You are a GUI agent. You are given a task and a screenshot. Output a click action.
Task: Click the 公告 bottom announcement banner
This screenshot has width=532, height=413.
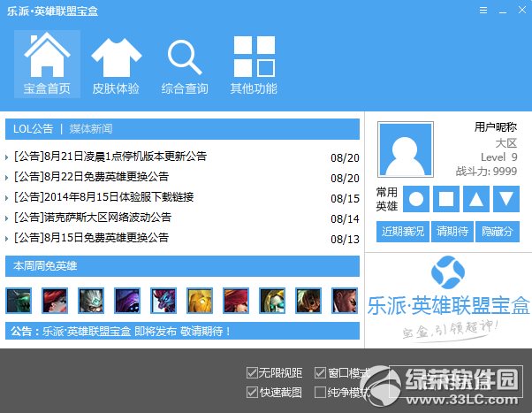tap(183, 331)
